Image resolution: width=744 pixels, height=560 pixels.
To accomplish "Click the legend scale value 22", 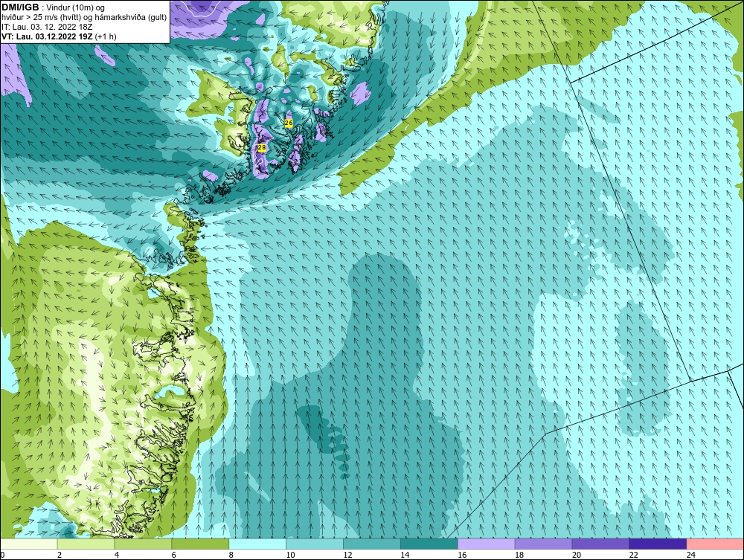I will click(x=634, y=555).
